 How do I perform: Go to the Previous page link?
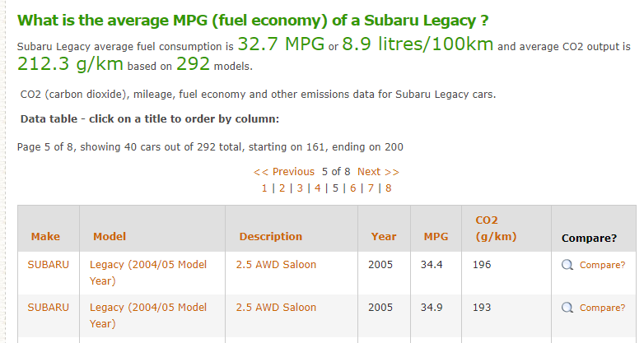click(284, 171)
